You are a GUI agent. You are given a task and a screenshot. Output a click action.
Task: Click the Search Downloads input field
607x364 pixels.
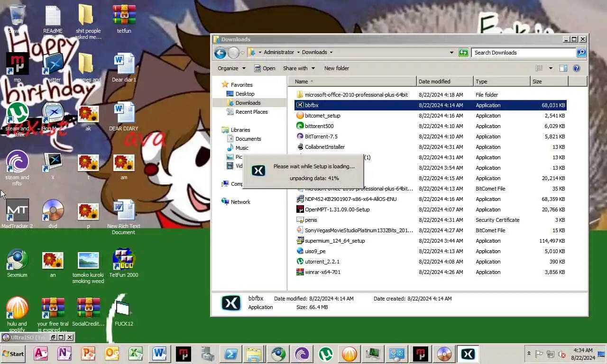coord(524,53)
